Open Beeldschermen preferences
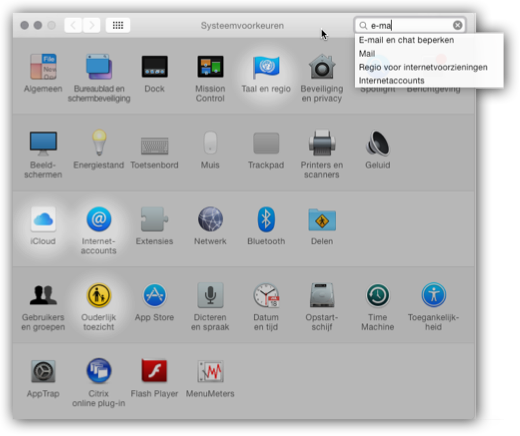Screen dimensions: 520x436 [43, 143]
